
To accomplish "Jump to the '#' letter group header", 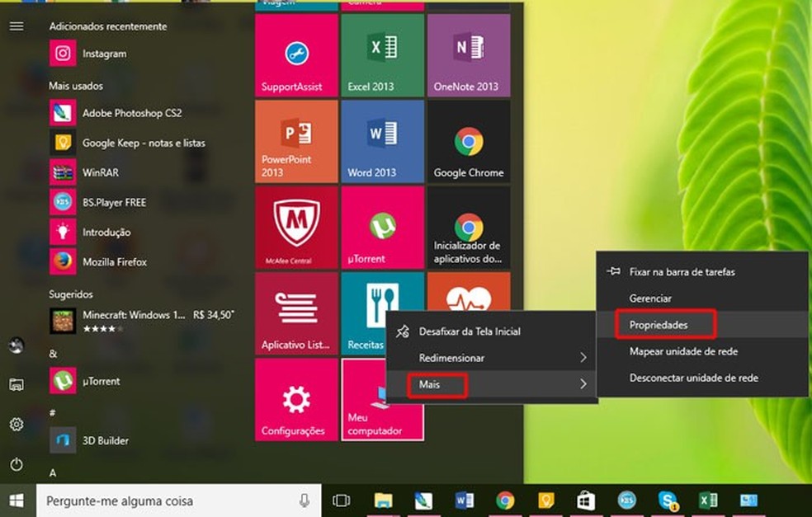I will click(52, 413).
